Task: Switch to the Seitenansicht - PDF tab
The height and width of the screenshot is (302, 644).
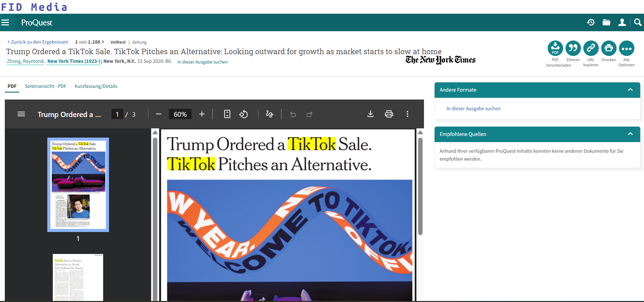Action: [x=46, y=86]
